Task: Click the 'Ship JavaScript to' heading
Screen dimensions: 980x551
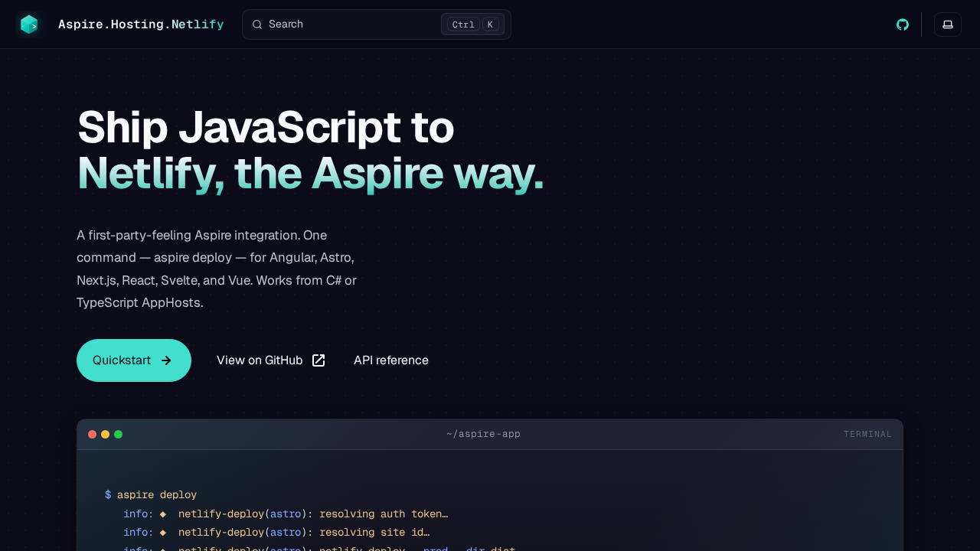Action: click(x=266, y=127)
